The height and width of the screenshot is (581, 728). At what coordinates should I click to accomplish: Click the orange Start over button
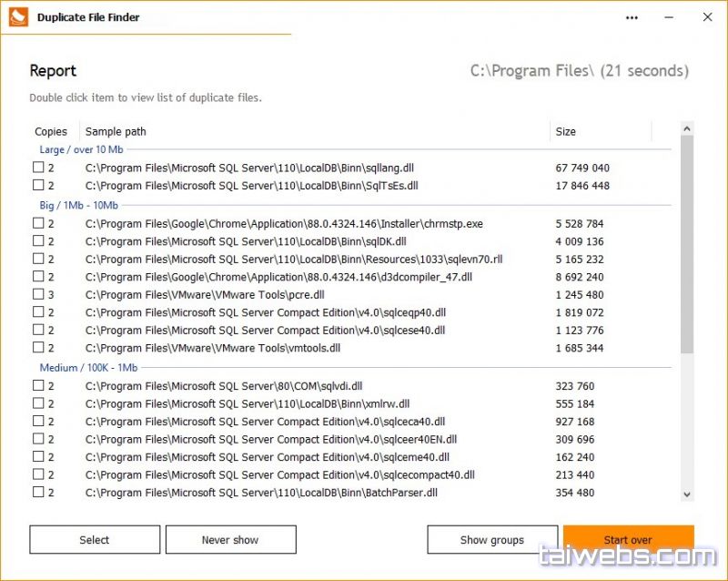[x=628, y=540]
